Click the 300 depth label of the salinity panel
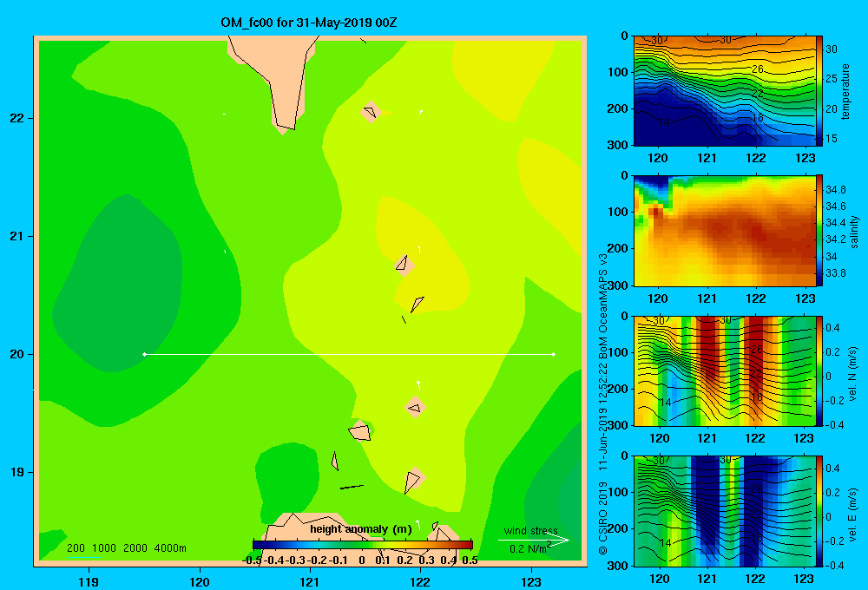 click(x=617, y=285)
